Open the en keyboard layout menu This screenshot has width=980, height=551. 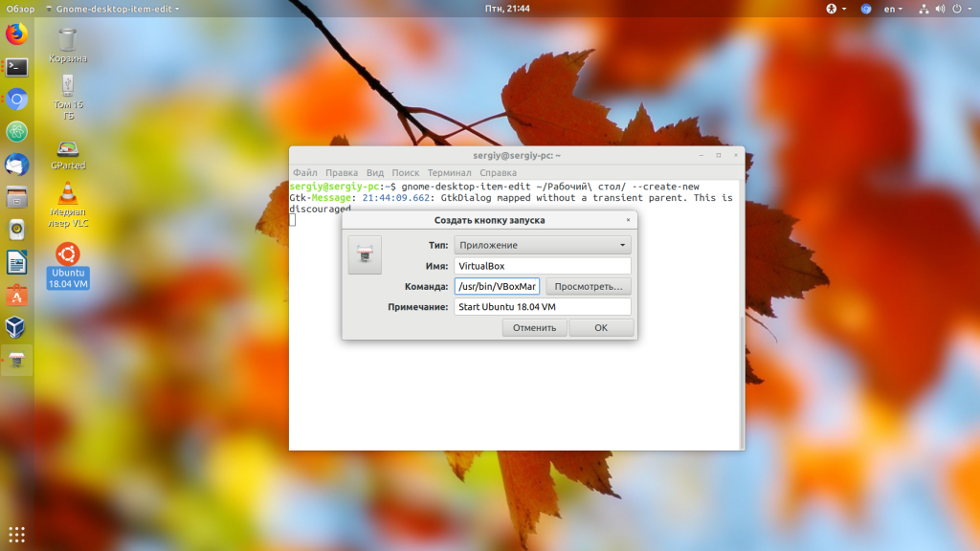[892, 9]
